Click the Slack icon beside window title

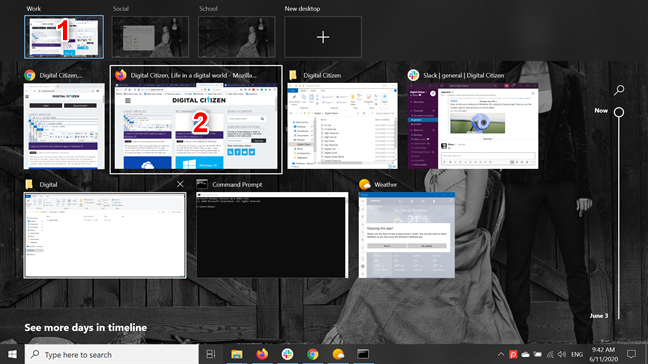(413, 75)
